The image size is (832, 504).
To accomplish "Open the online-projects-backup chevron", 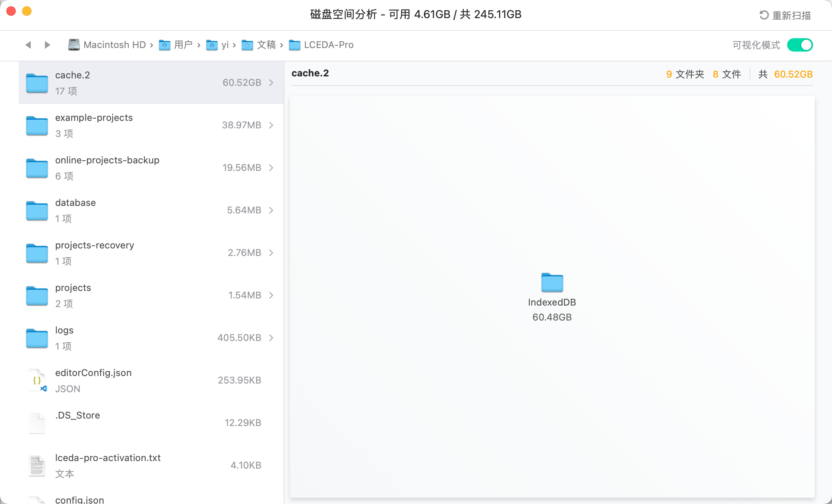I will coord(271,168).
